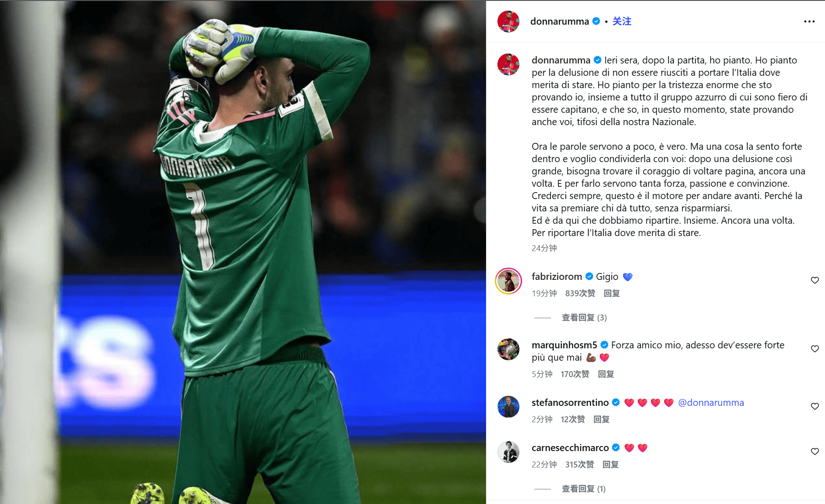825x504 pixels.
Task: Open the goalkeeper photo of the post
Action: (243, 252)
